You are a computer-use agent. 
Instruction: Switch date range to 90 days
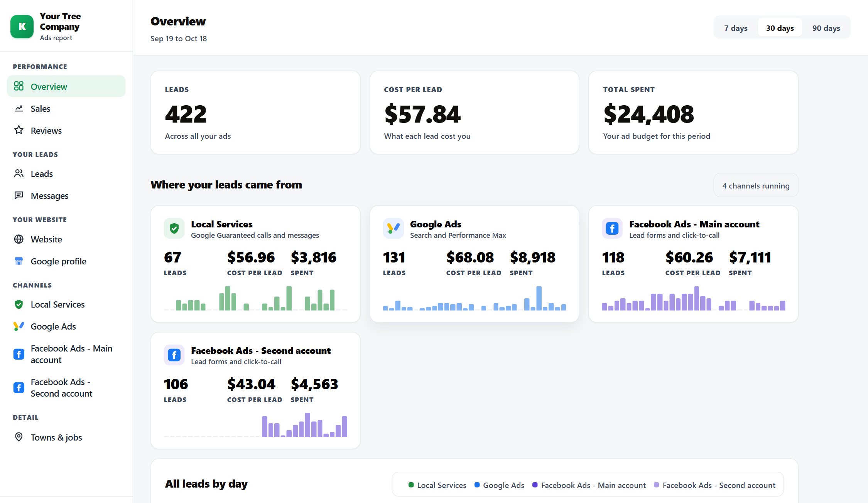pos(826,28)
